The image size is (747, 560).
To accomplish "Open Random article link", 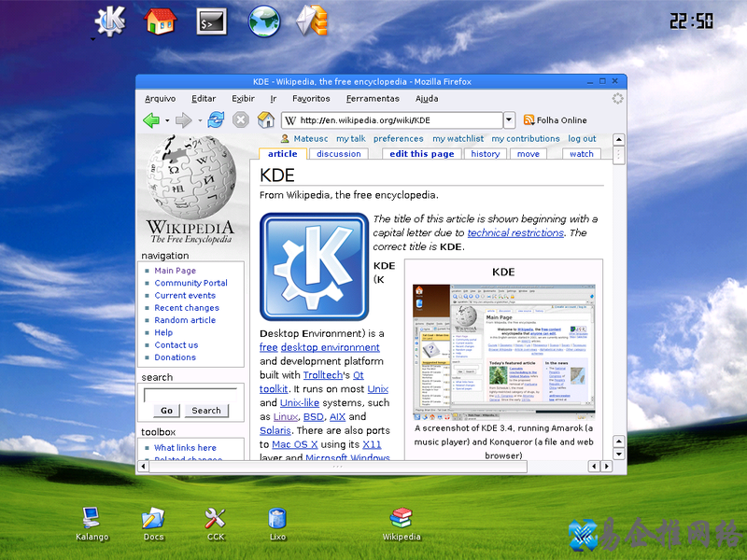I will (x=185, y=320).
